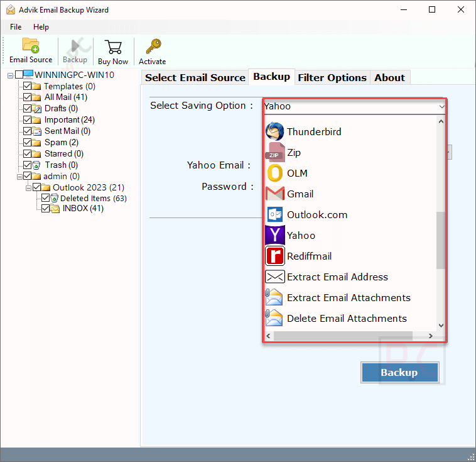Click the vertical scrollbar thumb in the list
476x462 pixels.
click(441, 240)
